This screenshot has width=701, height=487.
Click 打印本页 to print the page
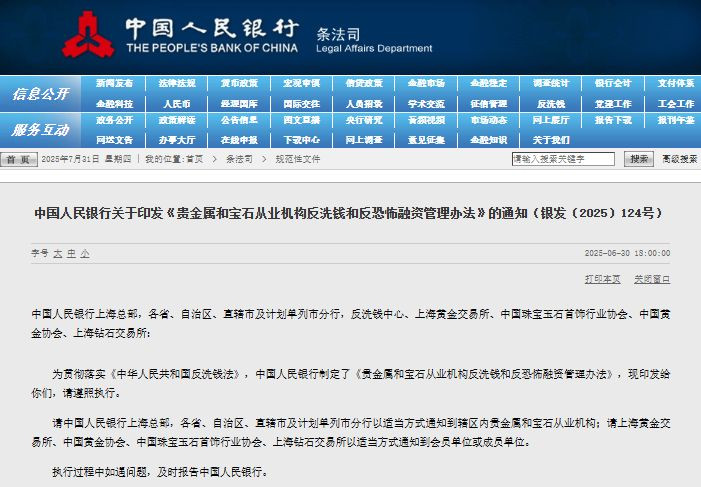[x=602, y=279]
